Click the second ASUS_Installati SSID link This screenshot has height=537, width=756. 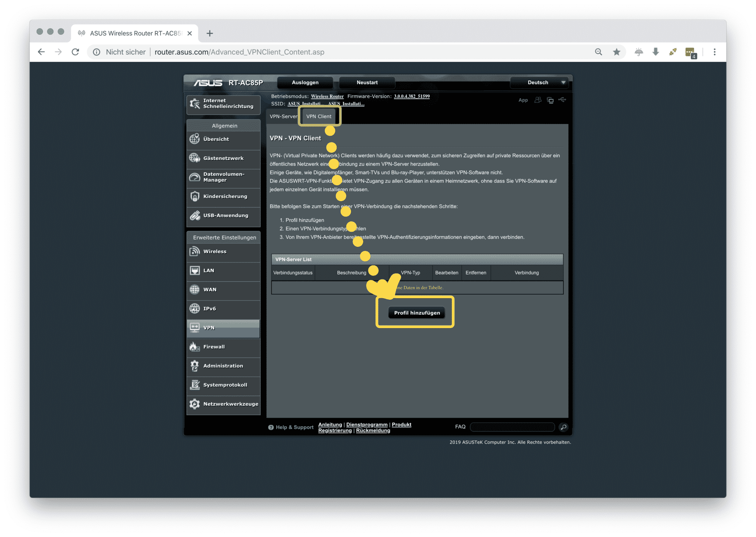pos(346,104)
